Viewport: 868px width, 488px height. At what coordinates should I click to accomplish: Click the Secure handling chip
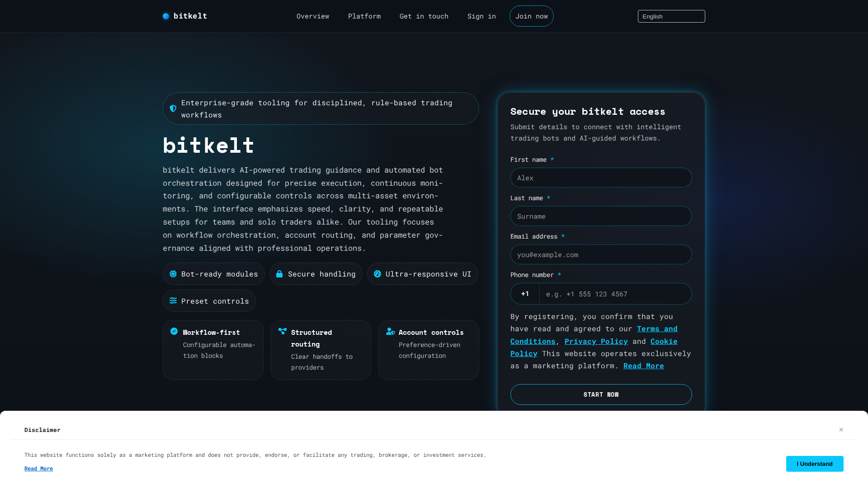pos(316,274)
